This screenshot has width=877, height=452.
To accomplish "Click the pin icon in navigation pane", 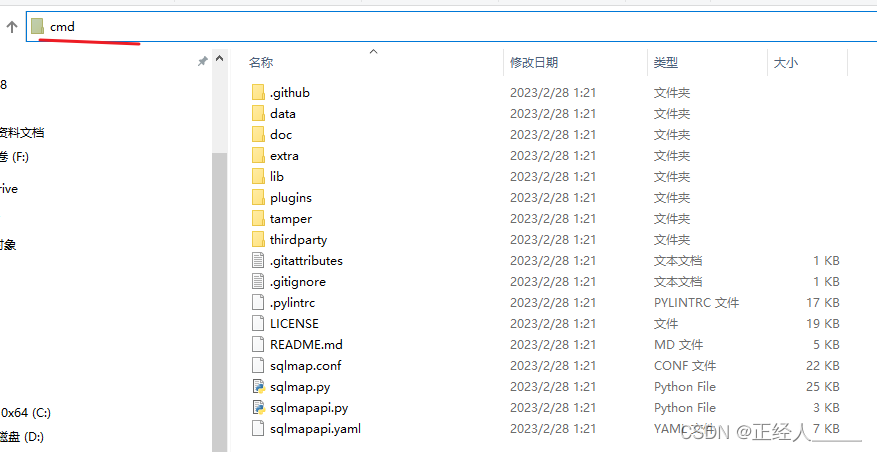I will click(x=202, y=61).
